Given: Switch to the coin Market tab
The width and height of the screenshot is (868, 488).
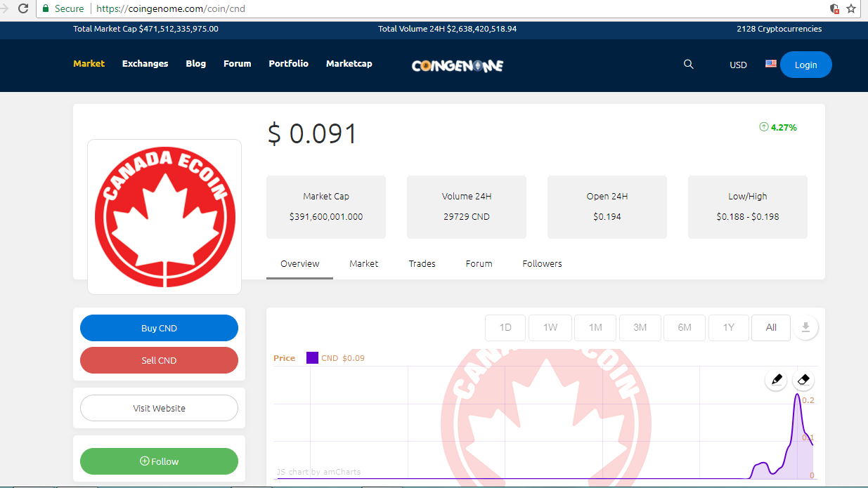Looking at the screenshot, I should [363, 264].
